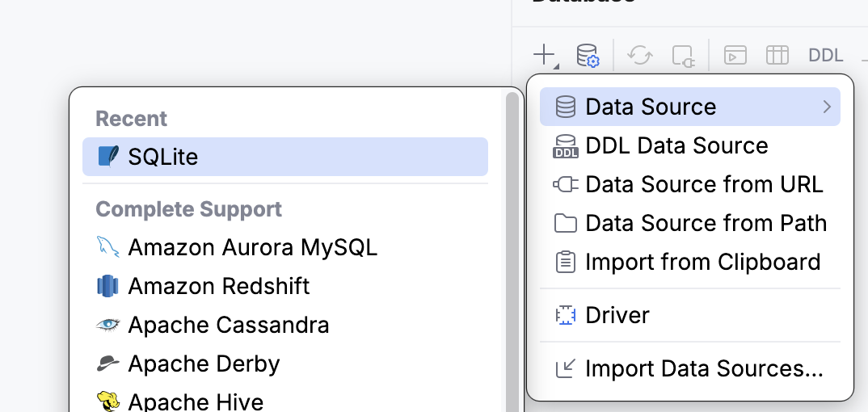Select Apache Derby data source
Image resolution: width=868 pixels, height=412 pixels.
click(x=285, y=364)
